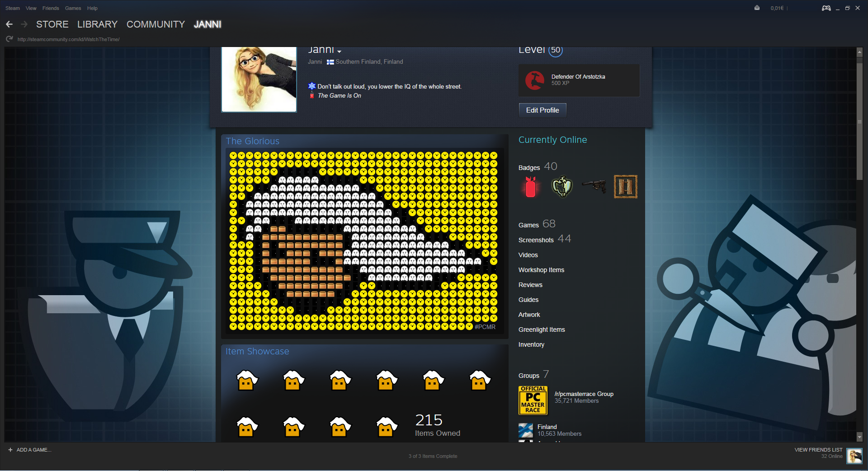Switch to the JANNI profile tab

(x=208, y=24)
